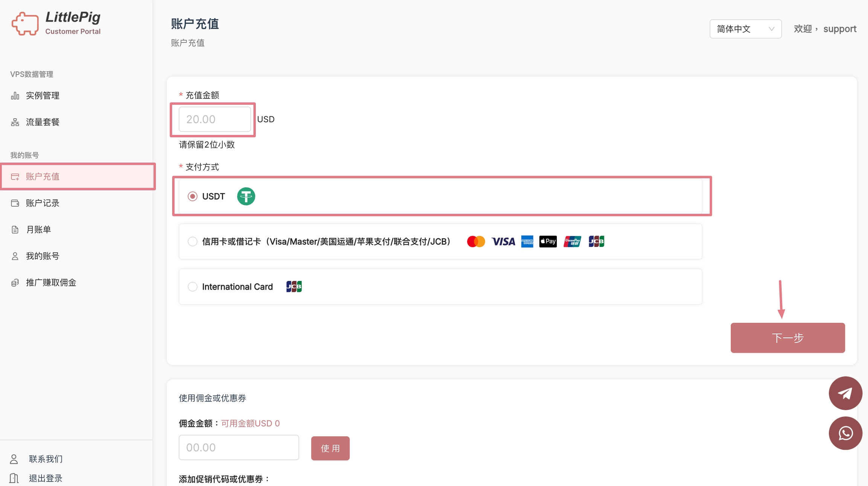Open 账户记录 from sidebar menu
This screenshot has width=868, height=486.
(43, 203)
